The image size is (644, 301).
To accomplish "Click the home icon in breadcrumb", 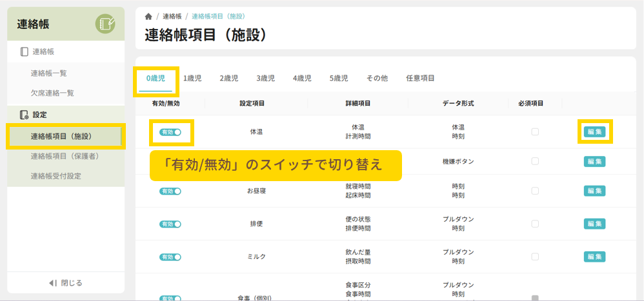I will 148,16.
